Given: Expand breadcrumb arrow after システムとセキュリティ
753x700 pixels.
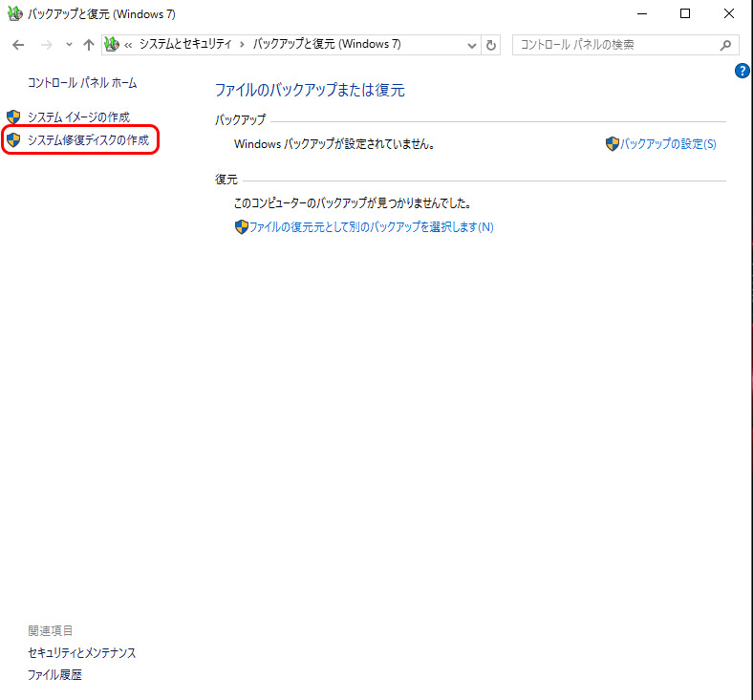Looking at the screenshot, I should point(242,45).
